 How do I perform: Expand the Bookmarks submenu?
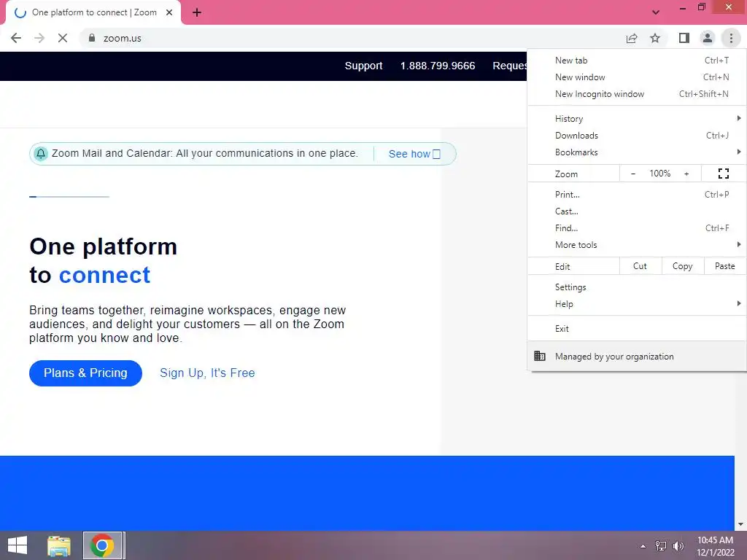tap(636, 152)
